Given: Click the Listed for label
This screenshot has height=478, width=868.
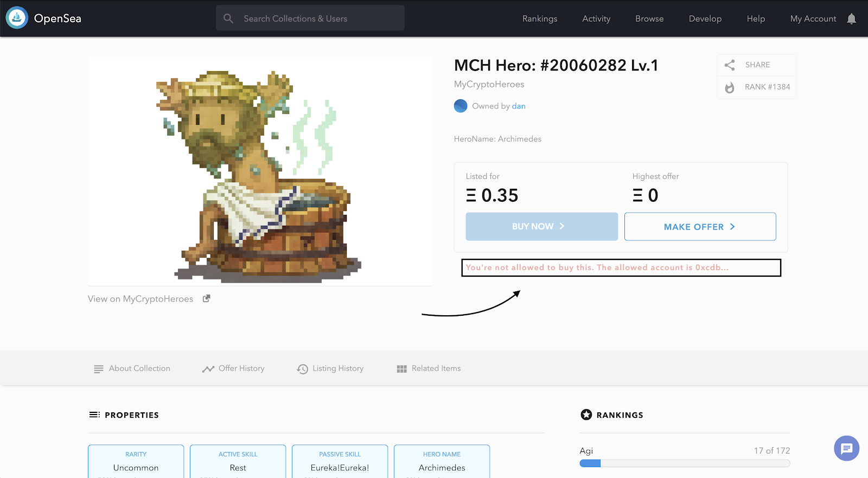Looking at the screenshot, I should (482, 176).
